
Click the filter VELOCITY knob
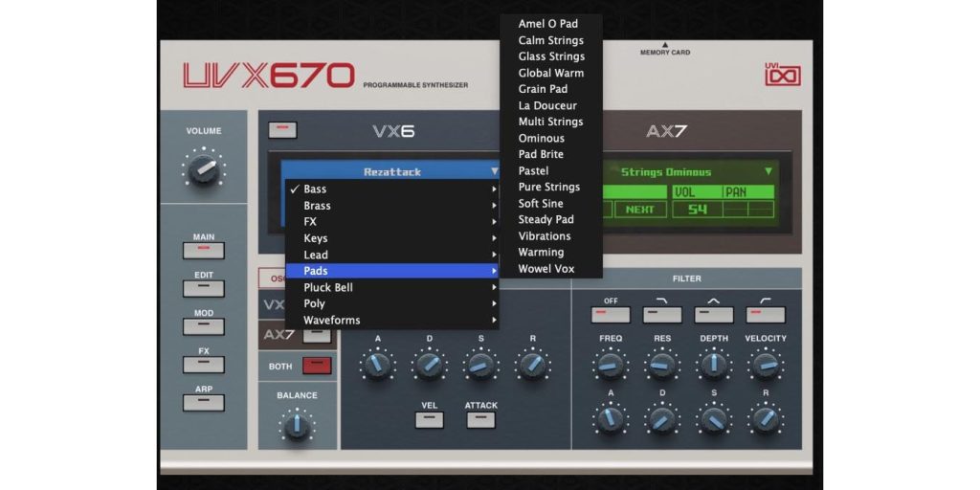coord(765,365)
